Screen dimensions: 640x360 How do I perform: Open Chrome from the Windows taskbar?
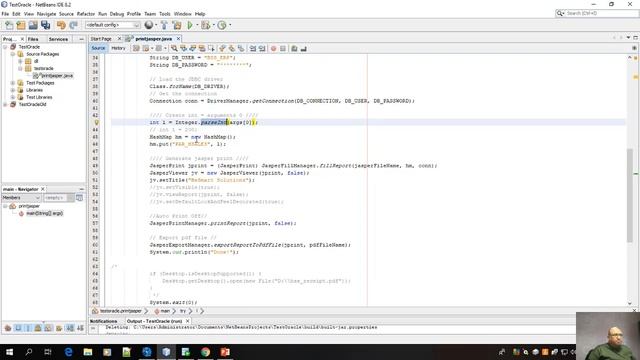click(205, 352)
